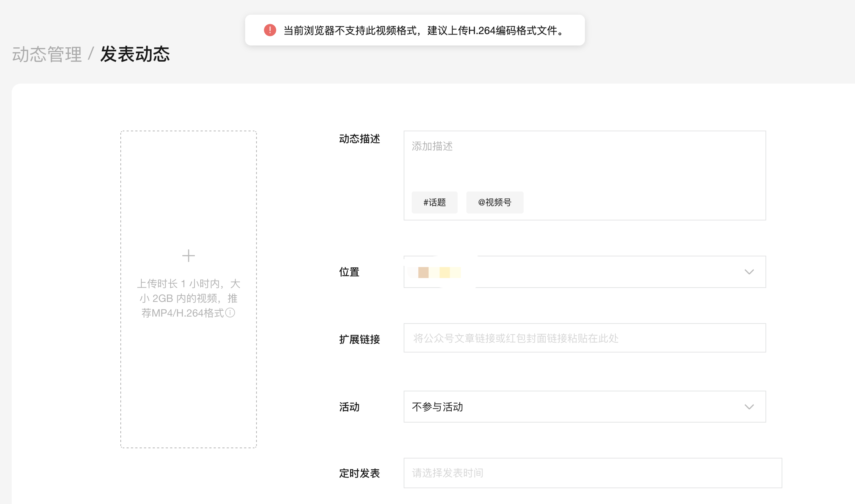The image size is (855, 504).
Task: Click the 定时发表 field label
Action: [x=359, y=474]
